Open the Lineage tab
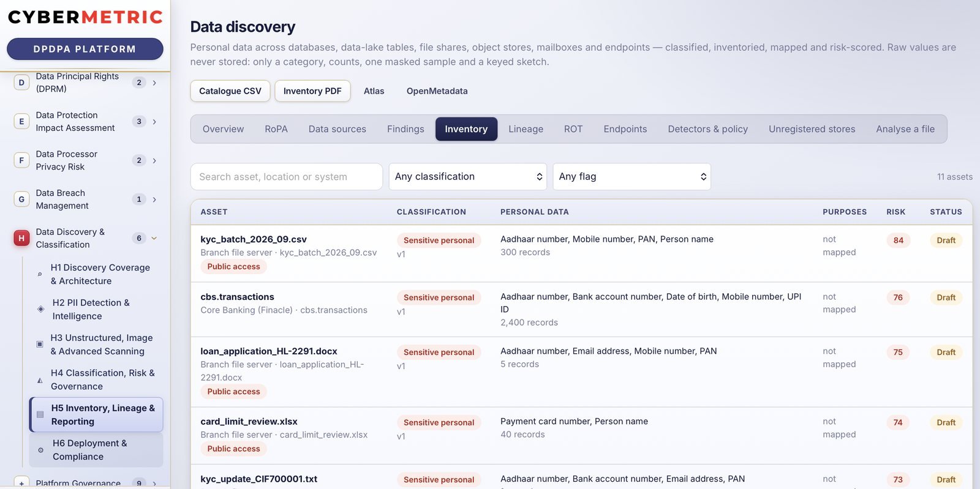Viewport: 980px width, 489px height. [x=526, y=129]
